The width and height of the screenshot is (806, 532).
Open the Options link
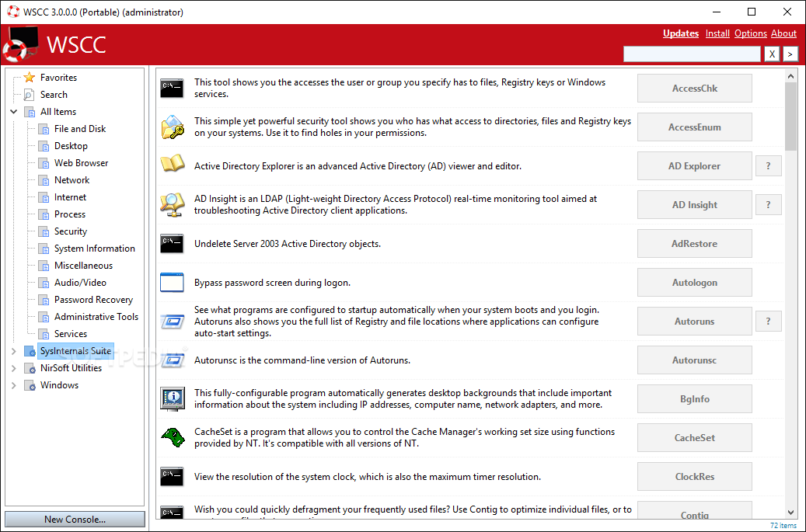click(x=751, y=33)
